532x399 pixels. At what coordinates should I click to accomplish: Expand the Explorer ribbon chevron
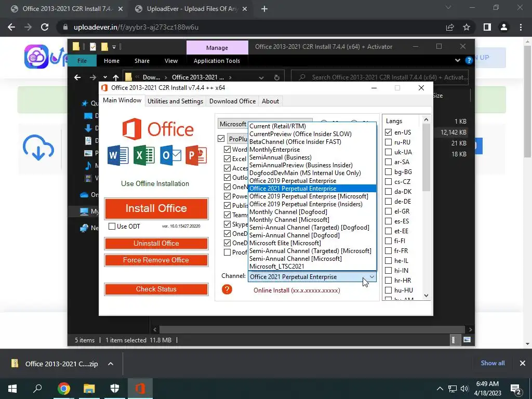pyautogui.click(x=458, y=60)
